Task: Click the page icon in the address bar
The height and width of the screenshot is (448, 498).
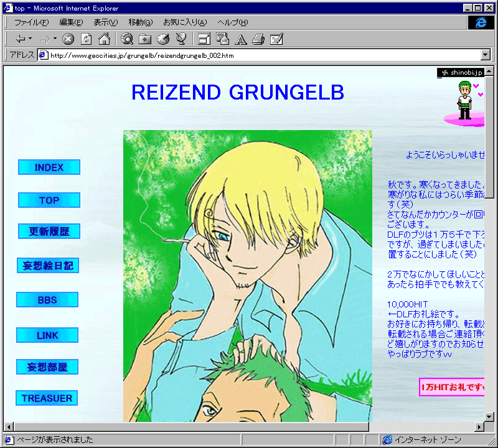Action: click(43, 55)
